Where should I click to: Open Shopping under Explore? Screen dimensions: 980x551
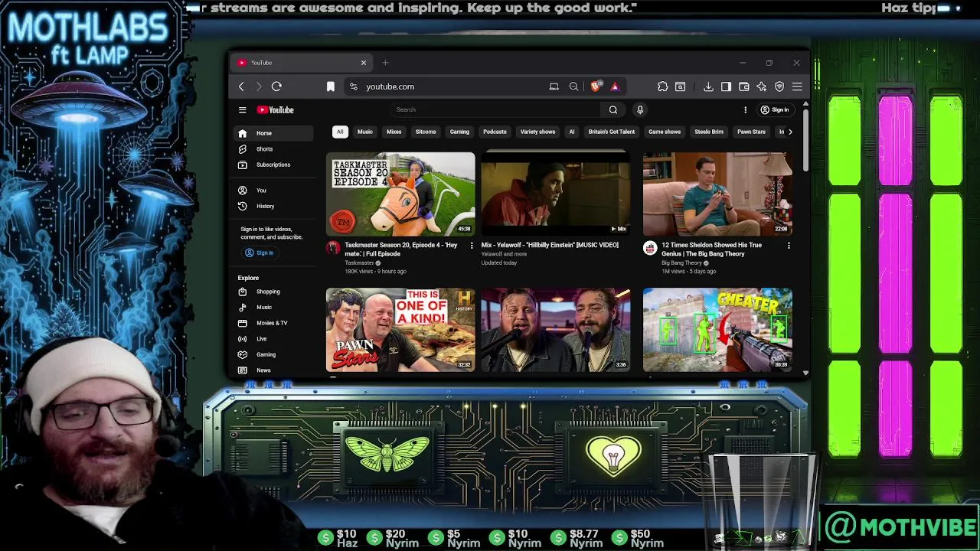coord(273,292)
